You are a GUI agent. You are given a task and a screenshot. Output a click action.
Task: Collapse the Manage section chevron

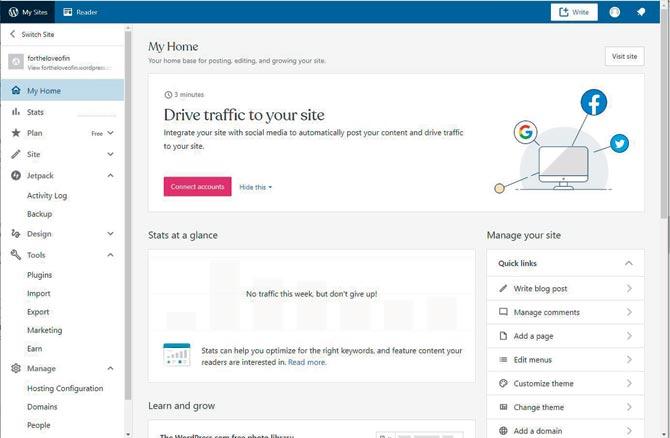(x=110, y=368)
